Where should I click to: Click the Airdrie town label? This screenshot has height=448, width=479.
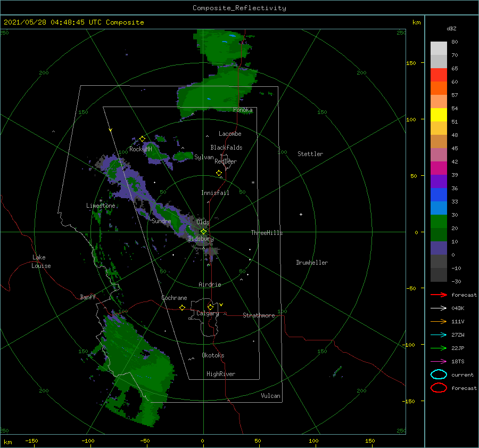coord(210,284)
